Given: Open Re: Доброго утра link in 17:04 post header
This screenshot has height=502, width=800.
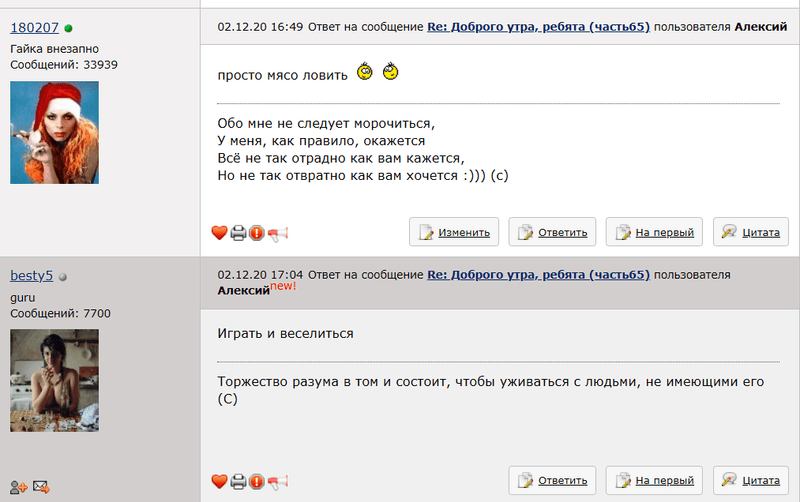Looking at the screenshot, I should 538,274.
